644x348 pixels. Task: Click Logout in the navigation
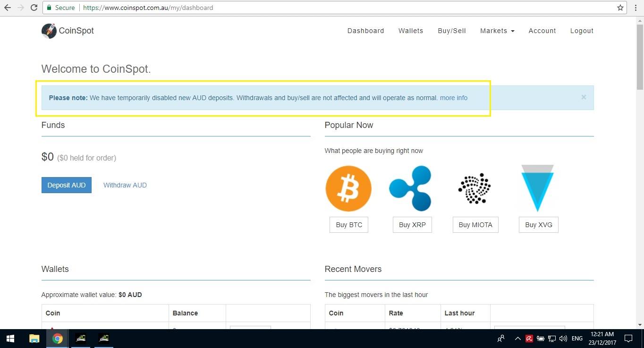[x=582, y=31]
